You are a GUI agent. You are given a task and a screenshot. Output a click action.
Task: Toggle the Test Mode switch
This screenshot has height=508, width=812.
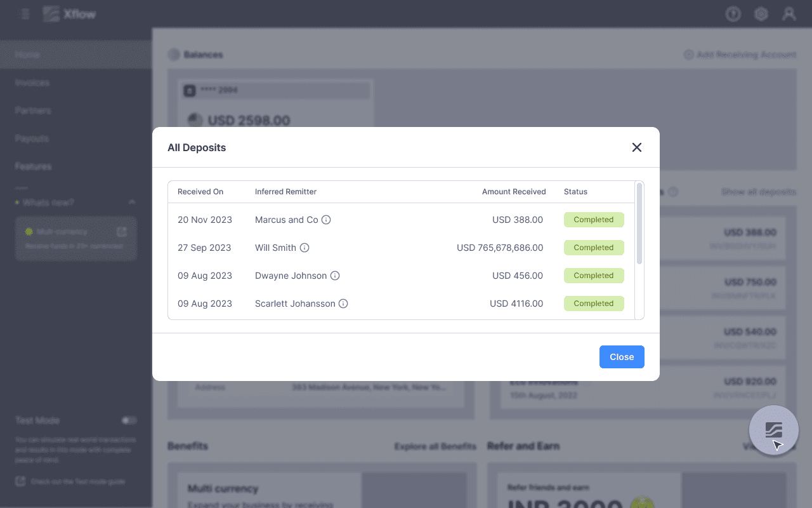[129, 420]
